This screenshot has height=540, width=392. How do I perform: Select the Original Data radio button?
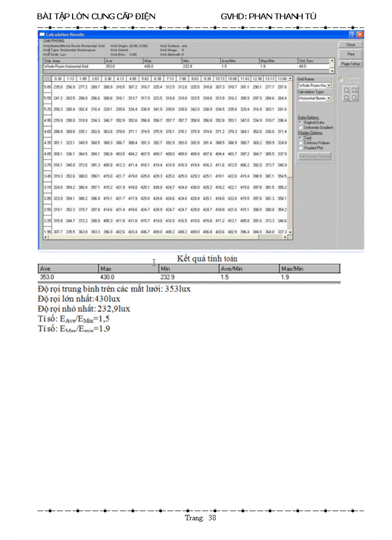[300, 123]
